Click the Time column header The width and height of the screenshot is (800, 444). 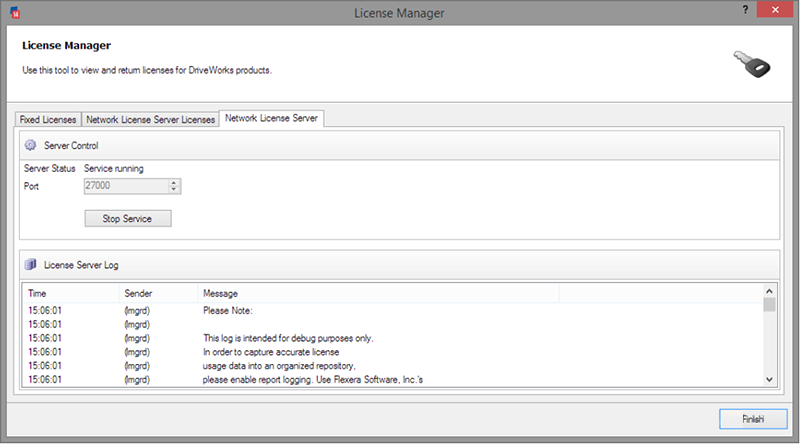tap(70, 294)
